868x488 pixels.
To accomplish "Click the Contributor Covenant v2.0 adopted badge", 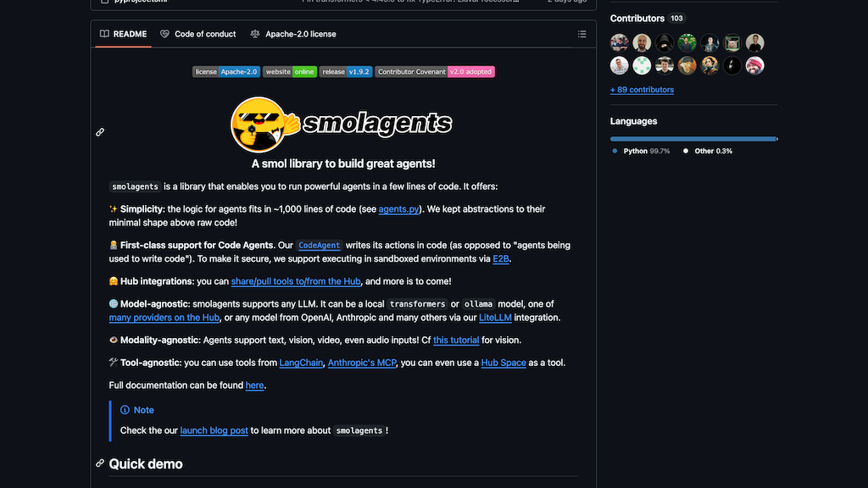I will point(434,72).
